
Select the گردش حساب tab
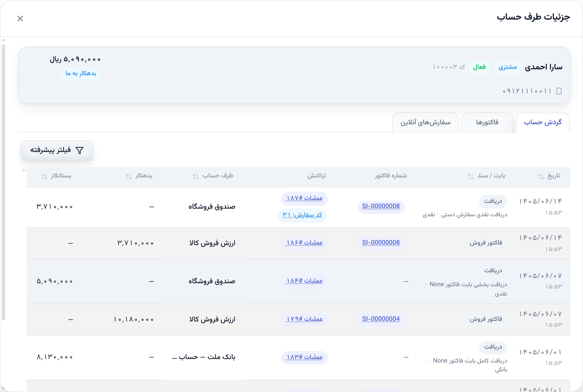coord(543,122)
